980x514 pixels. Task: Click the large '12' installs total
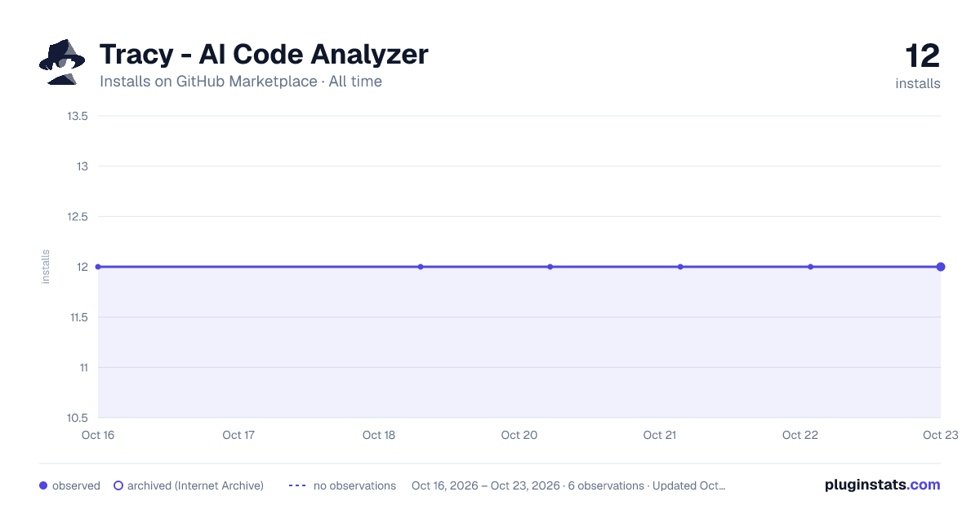coord(923,56)
